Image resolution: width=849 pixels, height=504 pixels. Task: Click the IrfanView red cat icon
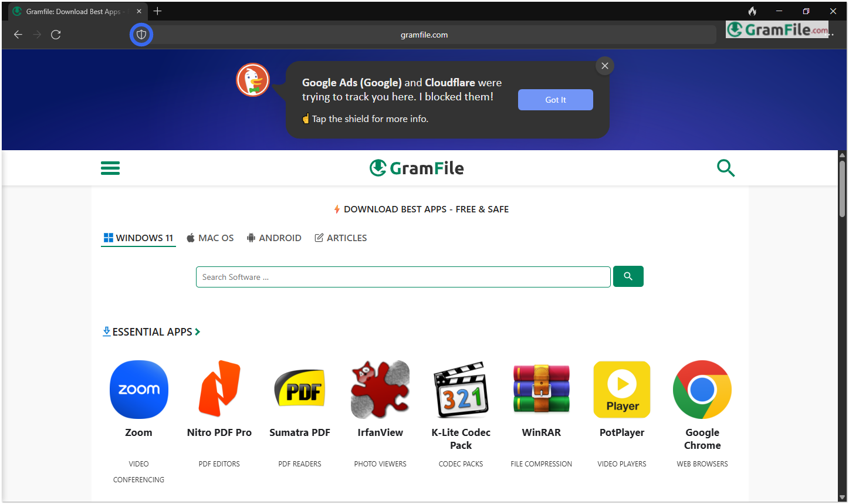380,390
